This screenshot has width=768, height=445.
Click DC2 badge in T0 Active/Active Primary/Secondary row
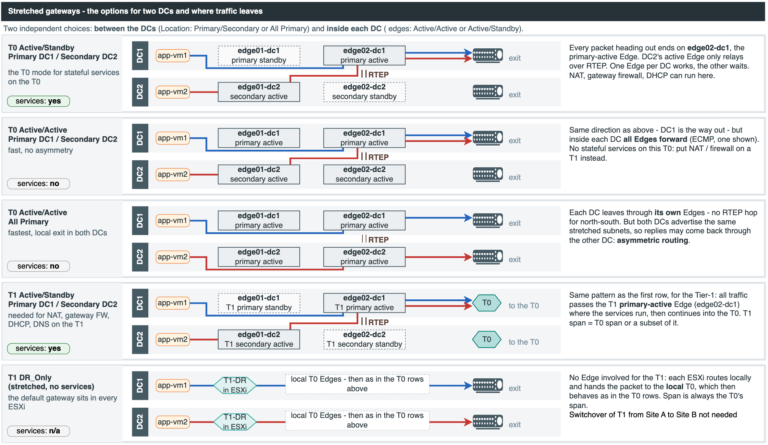140,174
